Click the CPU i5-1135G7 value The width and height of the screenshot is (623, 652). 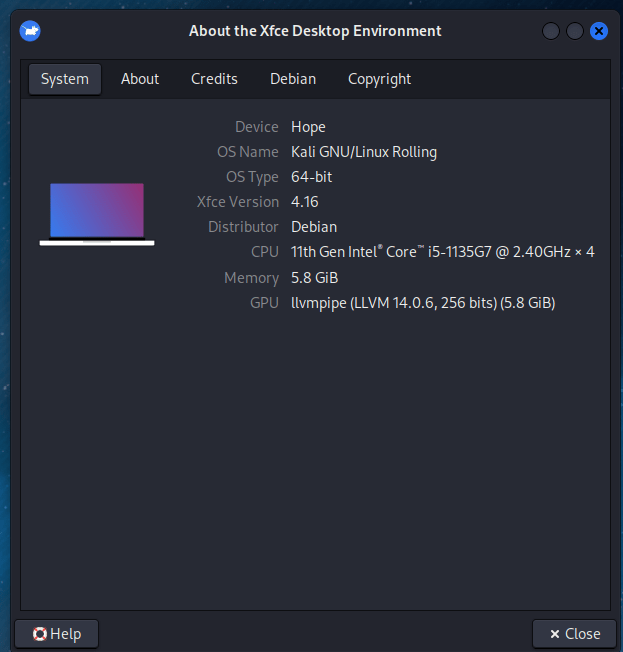443,252
